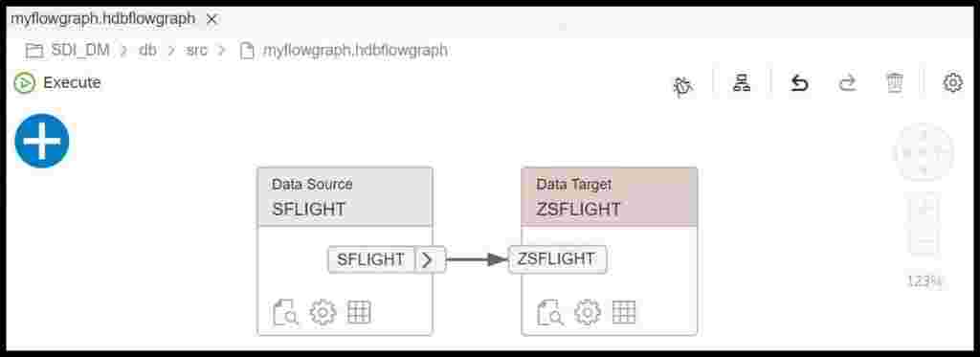Open data preview icon in SFLIGHT source node
Screen dimensions: 980x357
[x=285, y=312]
